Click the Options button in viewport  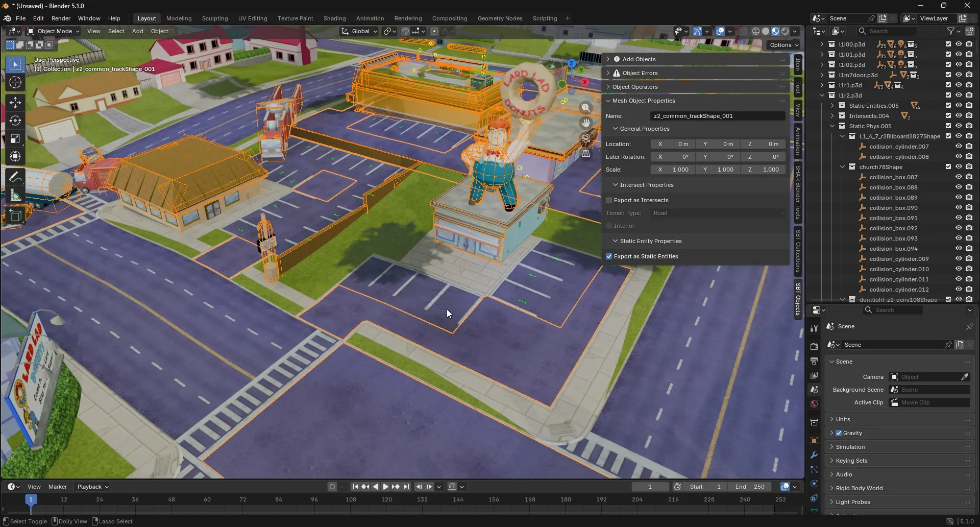click(784, 45)
